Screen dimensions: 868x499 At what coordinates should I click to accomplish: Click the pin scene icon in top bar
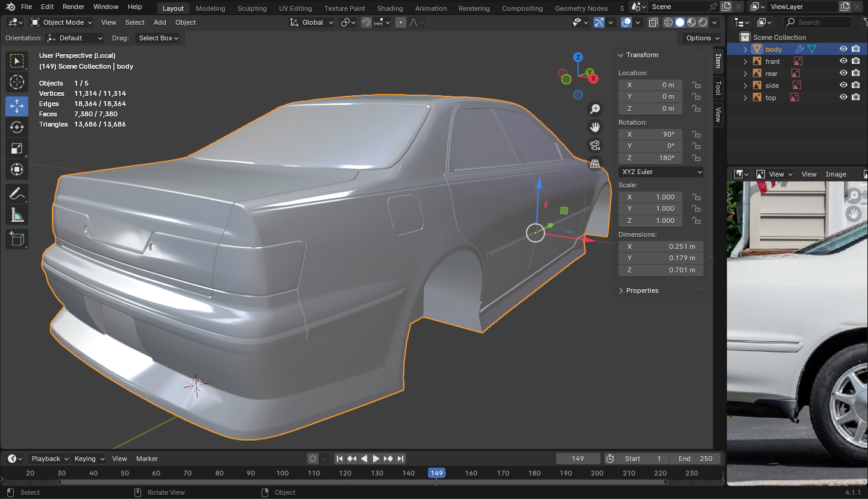click(x=714, y=7)
